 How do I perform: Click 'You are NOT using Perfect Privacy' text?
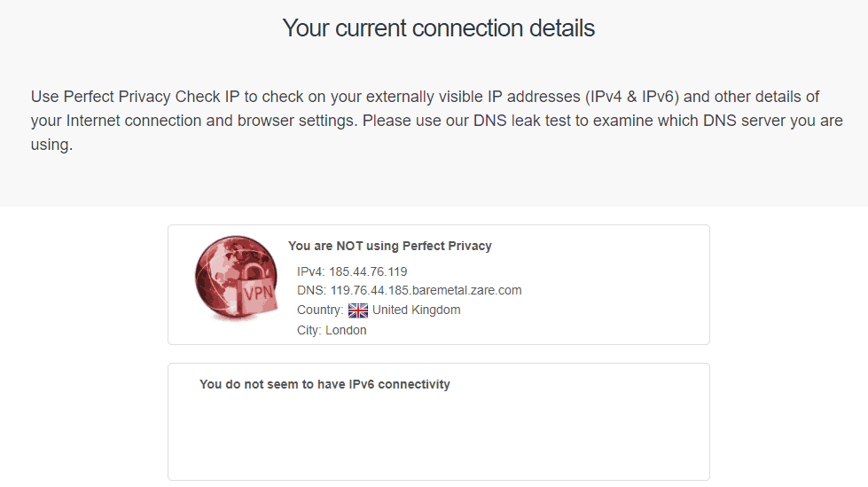tap(390, 246)
